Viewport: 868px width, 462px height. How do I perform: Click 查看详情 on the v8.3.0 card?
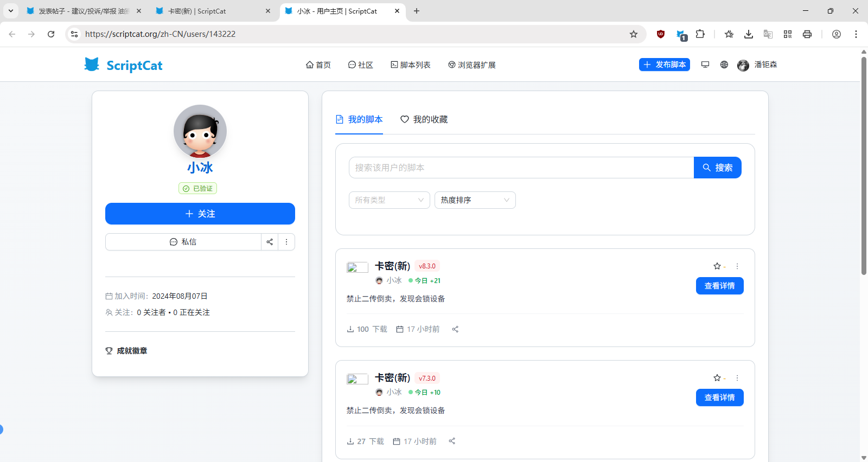[x=720, y=286]
